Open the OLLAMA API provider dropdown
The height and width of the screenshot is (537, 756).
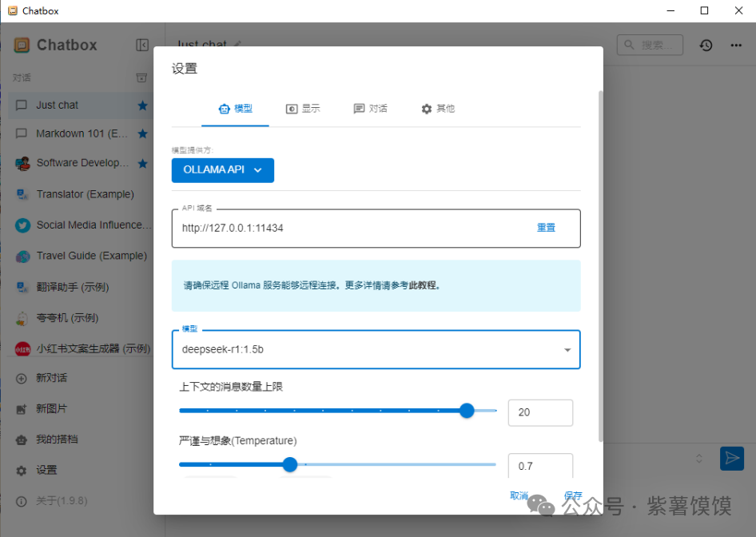pyautogui.click(x=223, y=170)
